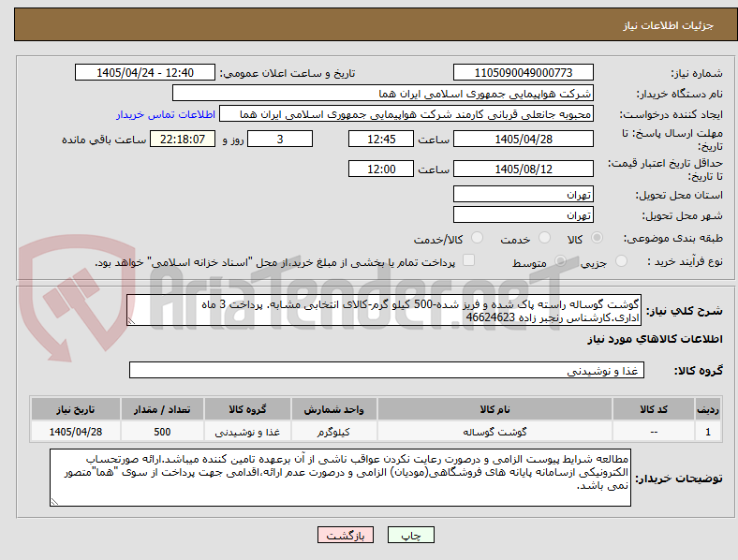Click the ردیف column header
The height and width of the screenshot is (560, 738).
708,409
